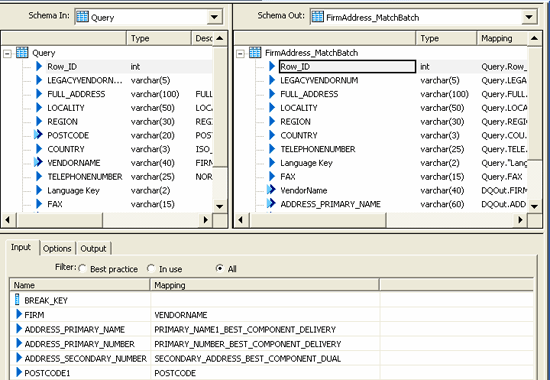The height and width of the screenshot is (380, 550).
Task: Click the Type column header in Schema Out
Action: pos(447,38)
